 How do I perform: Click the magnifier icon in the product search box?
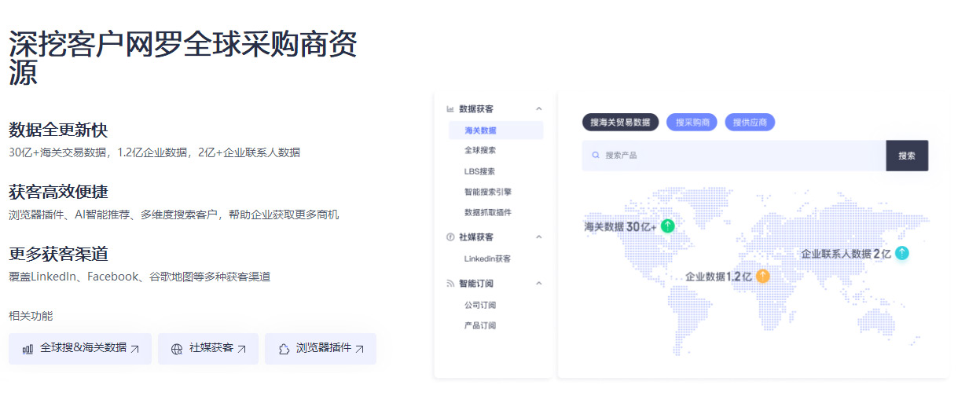[596, 156]
